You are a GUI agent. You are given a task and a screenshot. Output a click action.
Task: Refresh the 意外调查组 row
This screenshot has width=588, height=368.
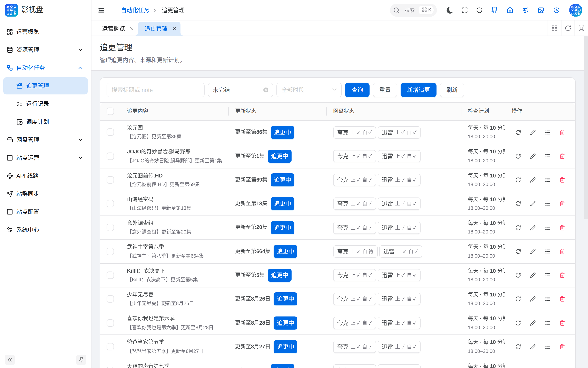pos(518,228)
